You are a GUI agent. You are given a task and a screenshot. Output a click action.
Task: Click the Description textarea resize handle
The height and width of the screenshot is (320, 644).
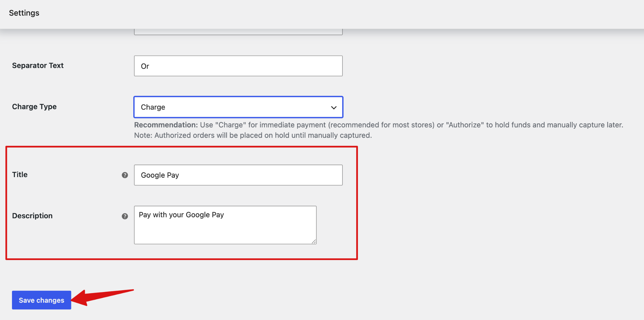314,241
